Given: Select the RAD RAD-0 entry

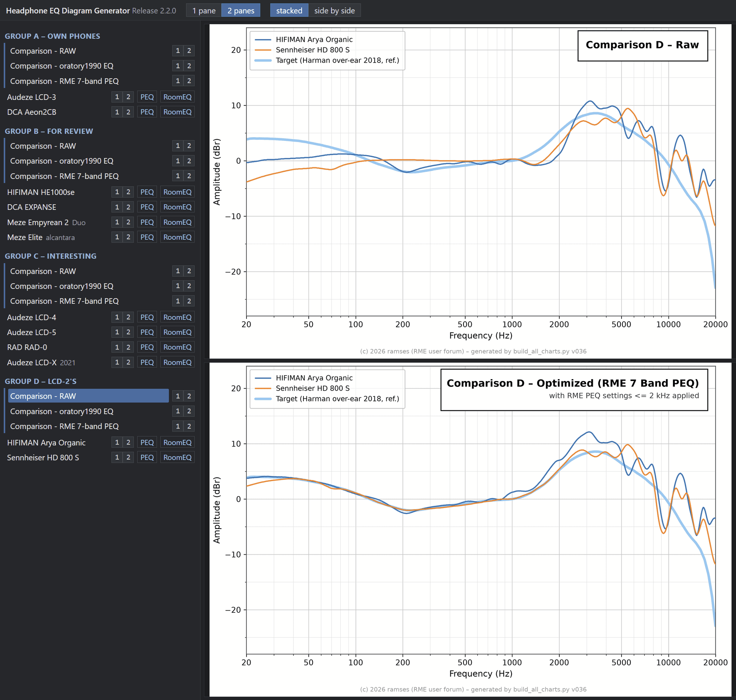Looking at the screenshot, I should (x=27, y=347).
